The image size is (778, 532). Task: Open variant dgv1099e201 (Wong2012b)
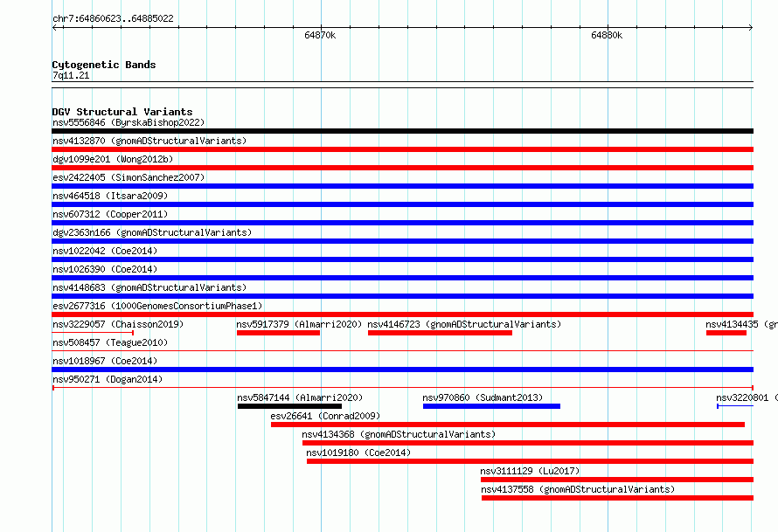coord(113,159)
